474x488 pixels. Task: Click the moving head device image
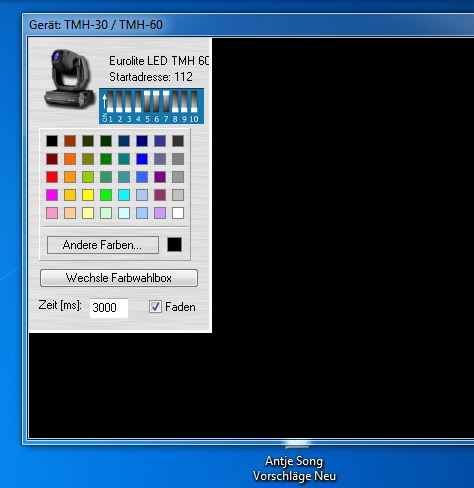click(x=69, y=79)
